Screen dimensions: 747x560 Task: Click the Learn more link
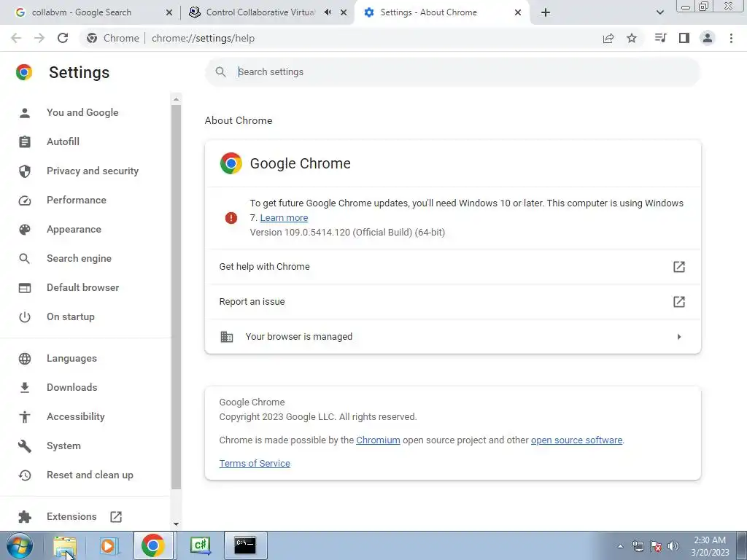pyautogui.click(x=284, y=217)
